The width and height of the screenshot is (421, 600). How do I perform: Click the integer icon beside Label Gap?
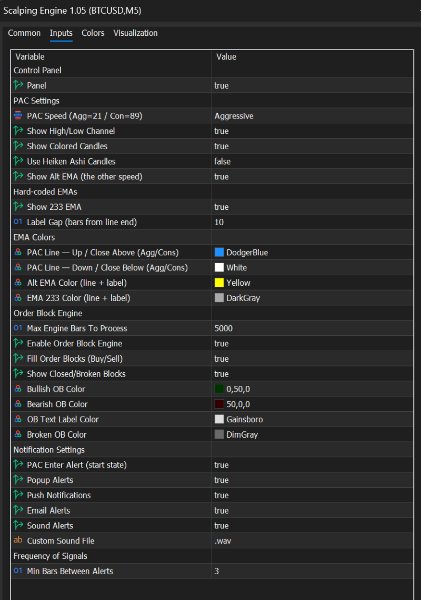pyautogui.click(x=18, y=222)
